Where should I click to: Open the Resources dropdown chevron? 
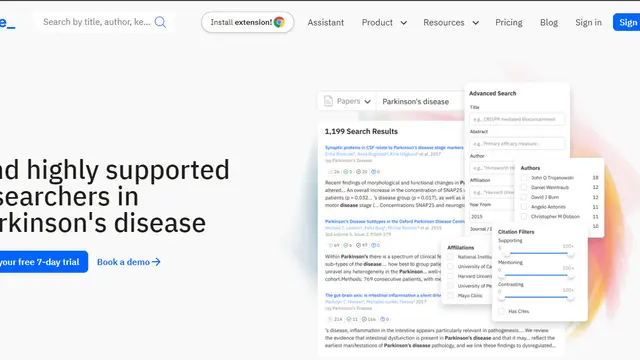[476, 23]
